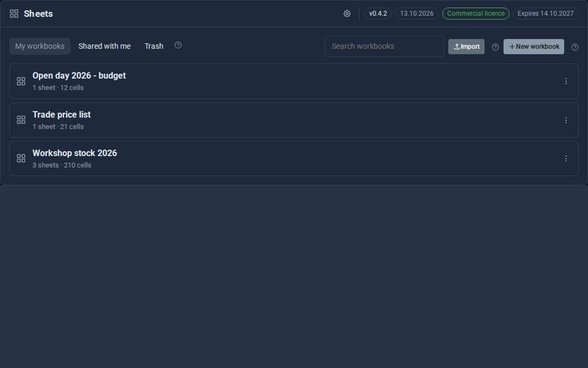Click the Sheets app title

tap(38, 14)
